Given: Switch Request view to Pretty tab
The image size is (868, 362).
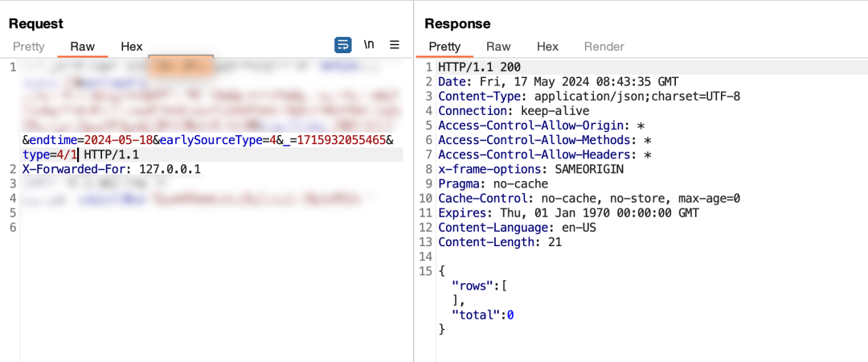Looking at the screenshot, I should point(28,47).
